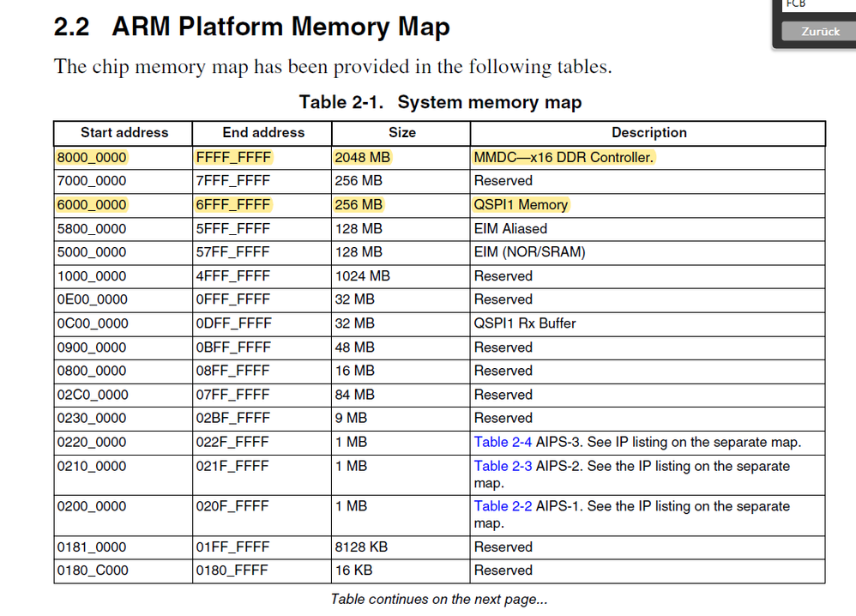
Task: Click the Start address column header
Action: [x=122, y=133]
